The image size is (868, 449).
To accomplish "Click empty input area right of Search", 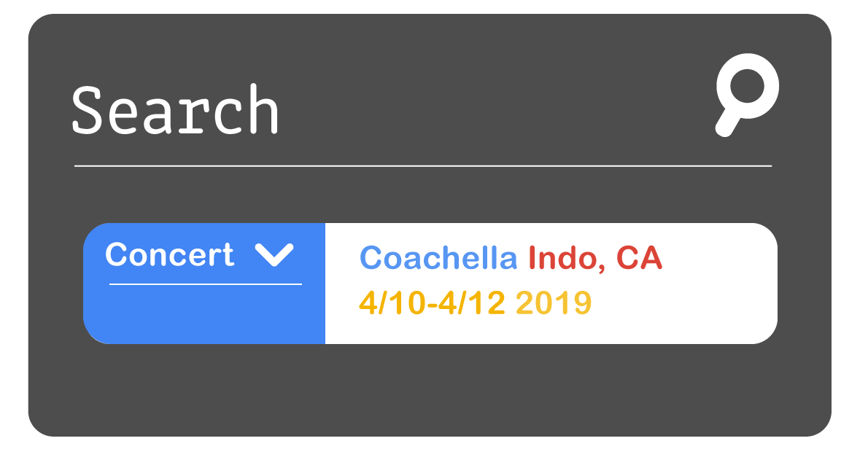I will [492, 109].
